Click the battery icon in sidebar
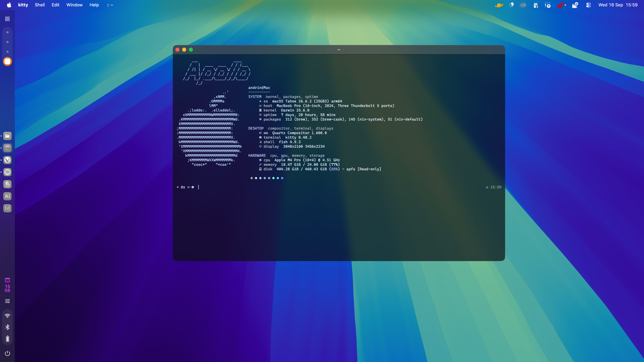This screenshot has height=362, width=644. pos(8,339)
